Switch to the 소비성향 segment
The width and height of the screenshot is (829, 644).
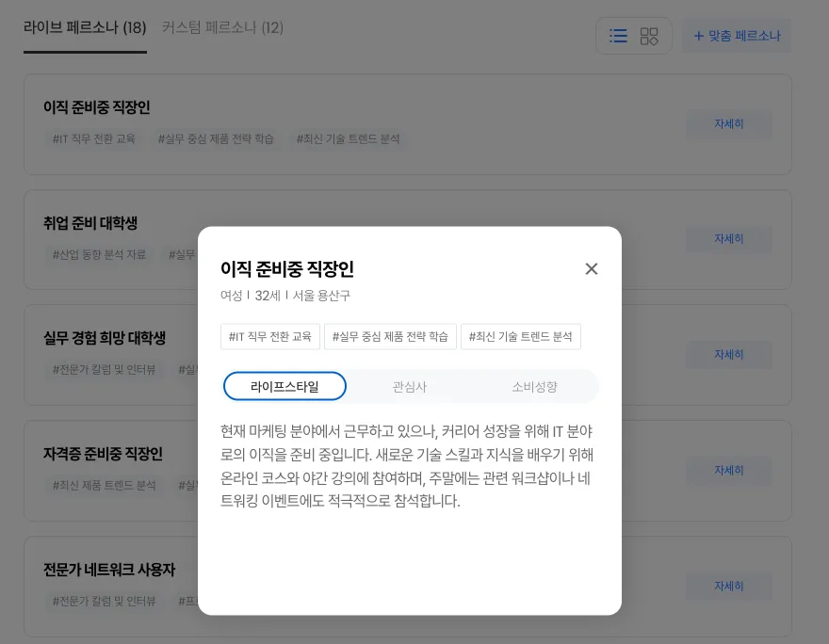tap(534, 386)
